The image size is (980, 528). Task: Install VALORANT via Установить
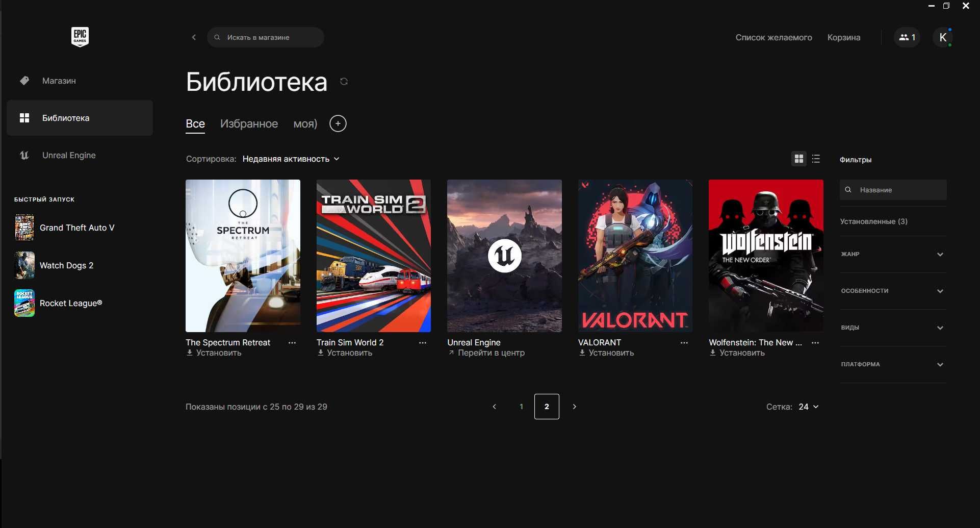pos(606,353)
